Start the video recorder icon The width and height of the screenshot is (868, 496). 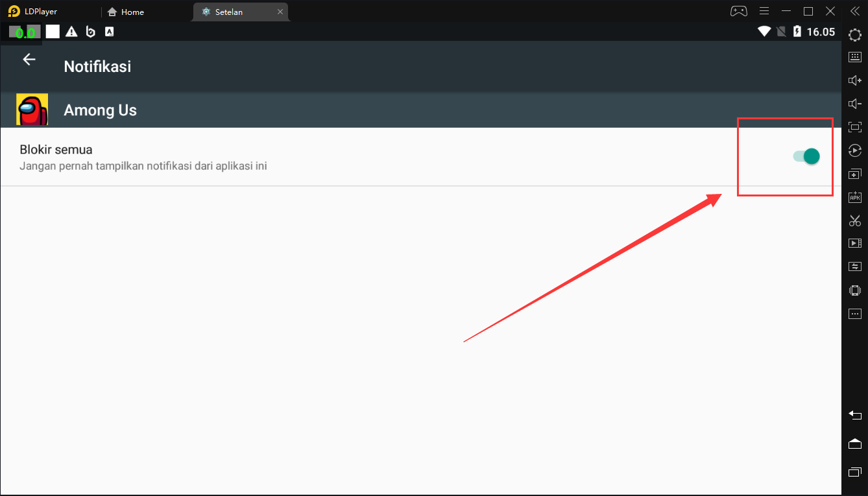pyautogui.click(x=855, y=243)
